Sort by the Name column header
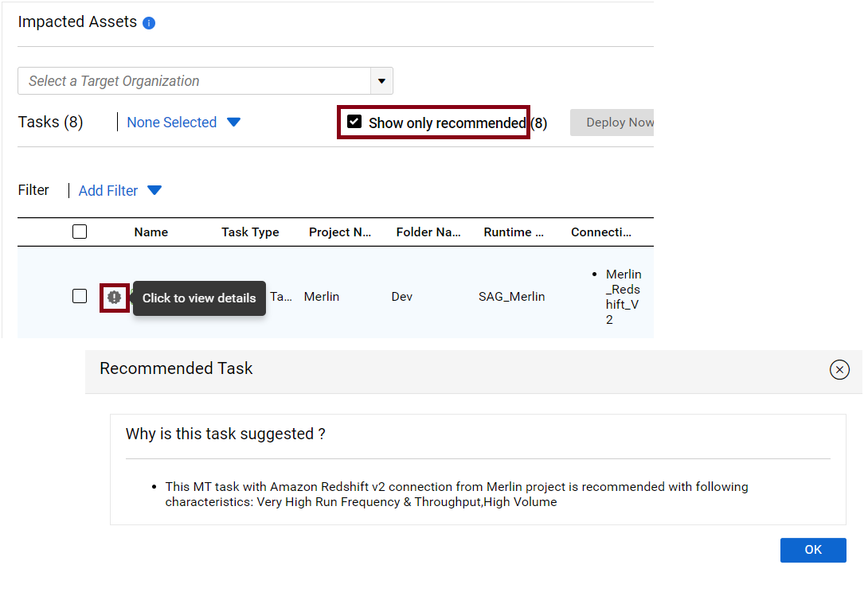 (151, 232)
